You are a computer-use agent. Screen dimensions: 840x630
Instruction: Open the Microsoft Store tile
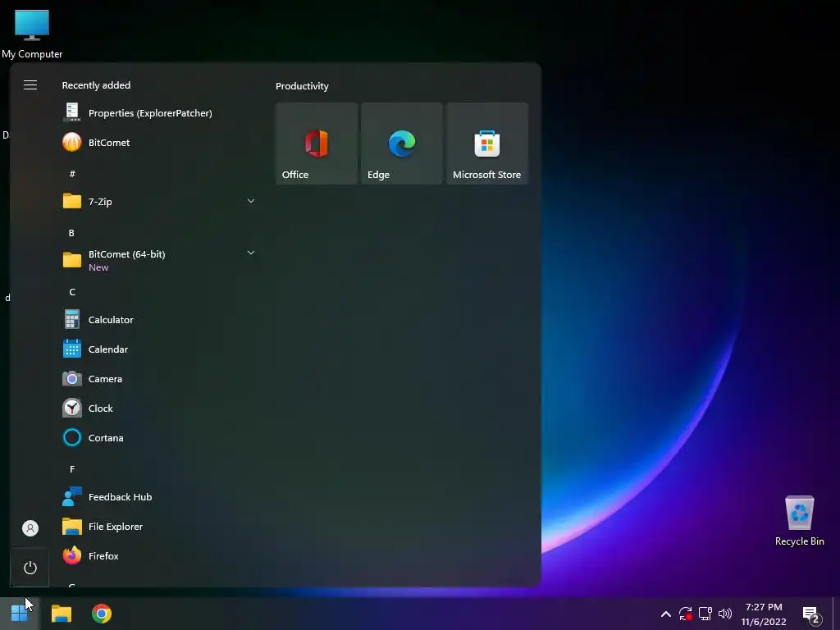pyautogui.click(x=487, y=144)
